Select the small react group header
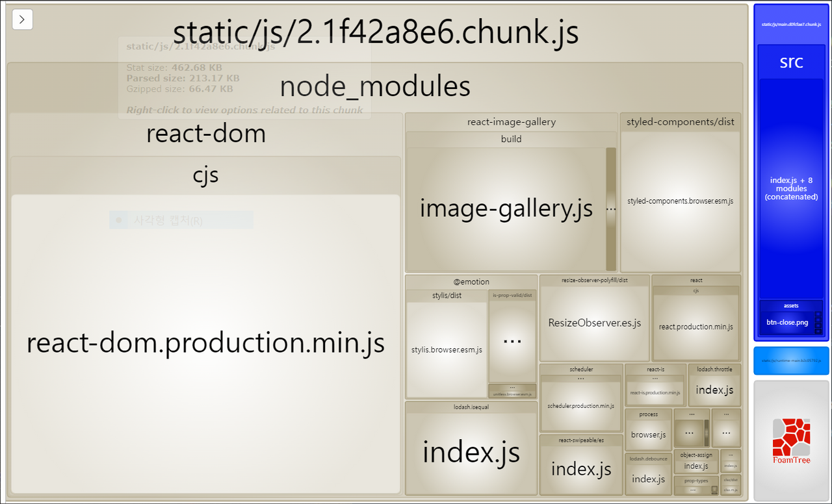Viewport: 832px width, 504px height. (x=696, y=280)
